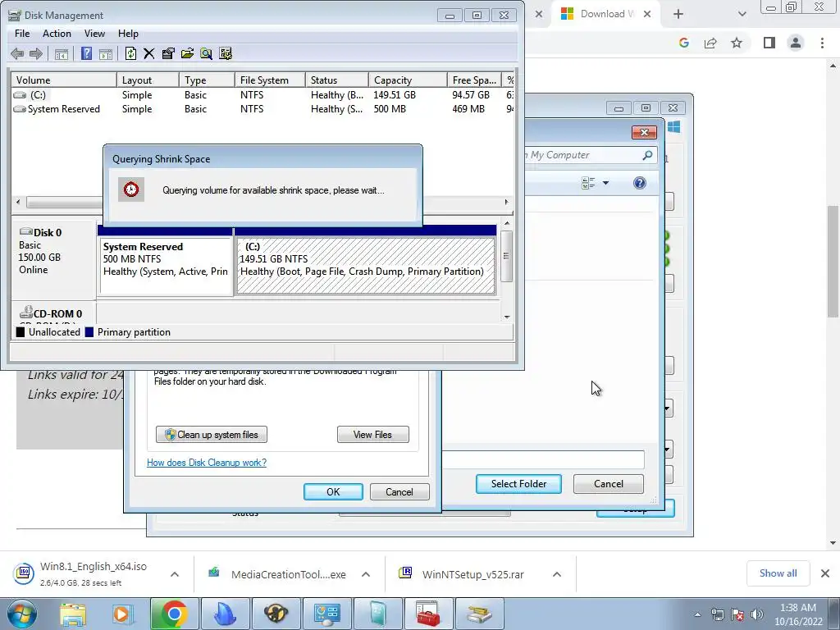
Task: Click the folder name input field in dialog
Action: pyautogui.click(x=543, y=459)
